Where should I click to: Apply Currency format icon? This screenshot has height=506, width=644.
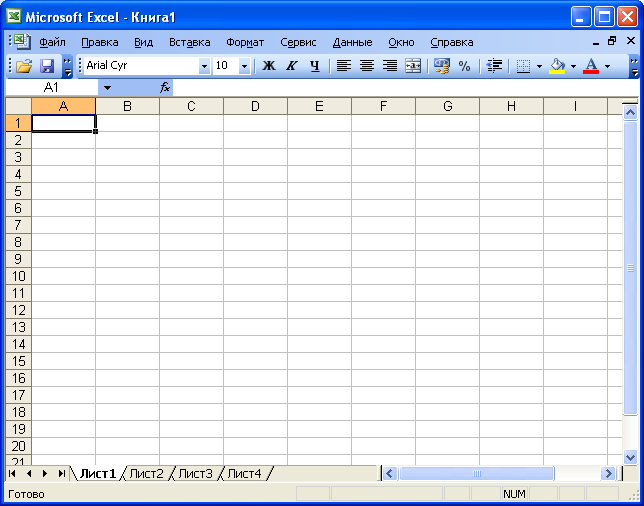442,66
